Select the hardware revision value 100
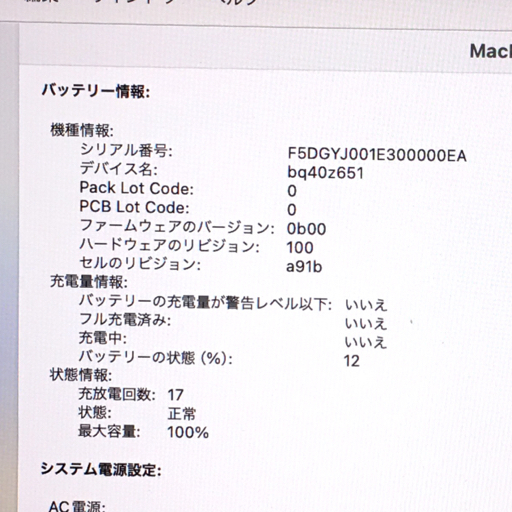This screenshot has width=512, height=512. 300,248
